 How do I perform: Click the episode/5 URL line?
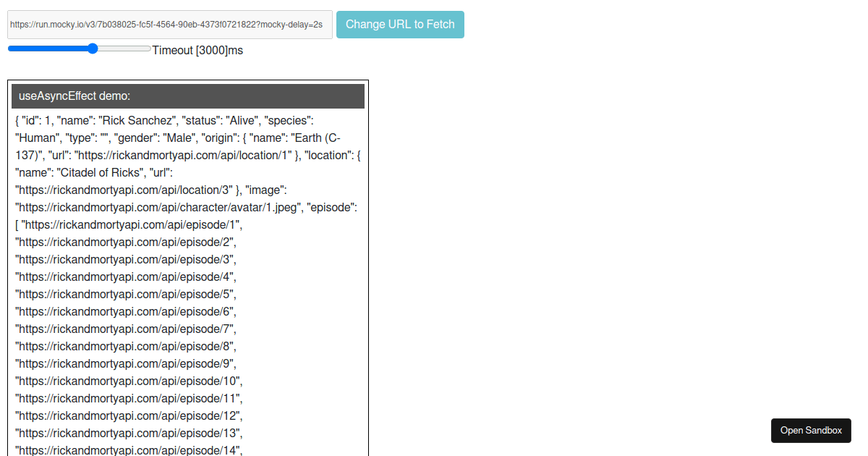tap(126, 294)
